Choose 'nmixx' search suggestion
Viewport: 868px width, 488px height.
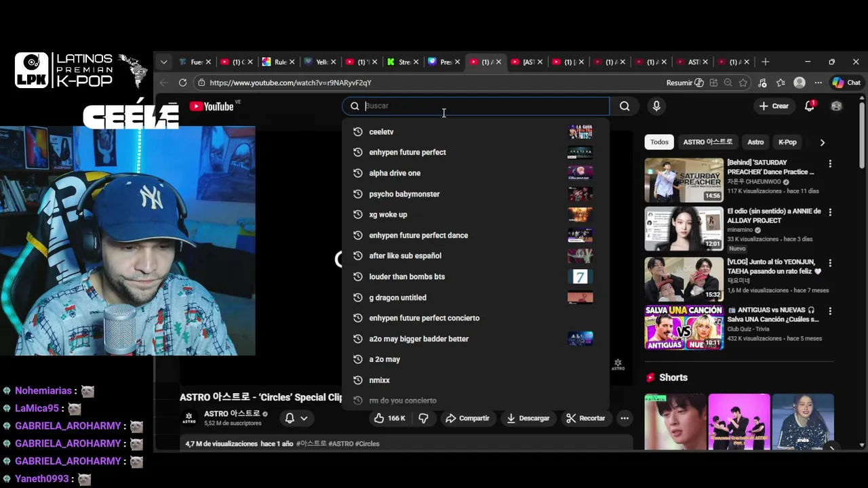pos(475,380)
